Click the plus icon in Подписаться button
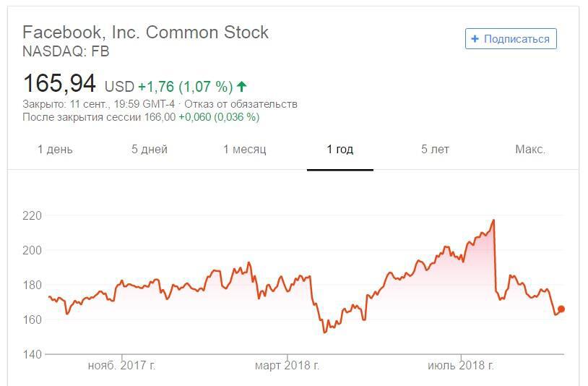588x386 pixels. (475, 38)
